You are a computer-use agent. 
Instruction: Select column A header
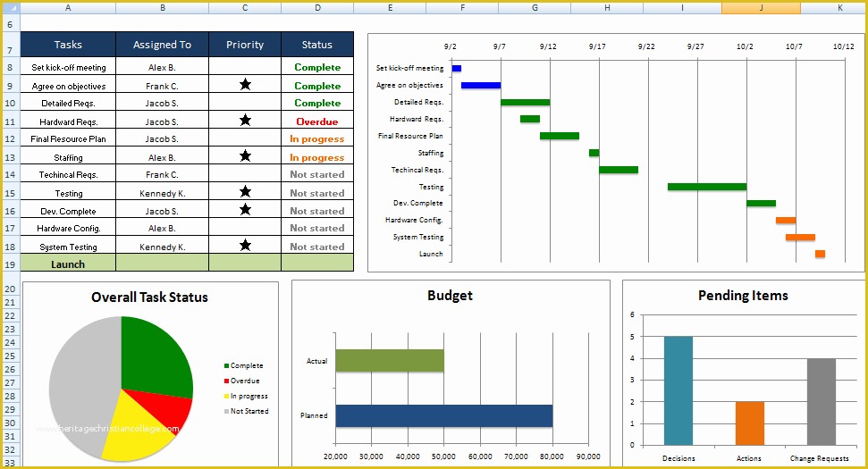point(68,8)
